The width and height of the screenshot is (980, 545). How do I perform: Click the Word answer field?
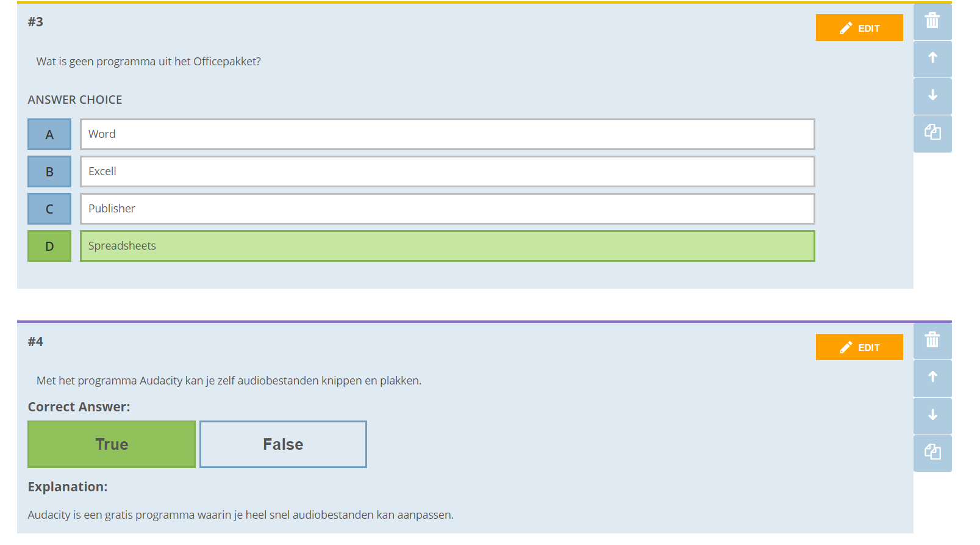coord(448,134)
